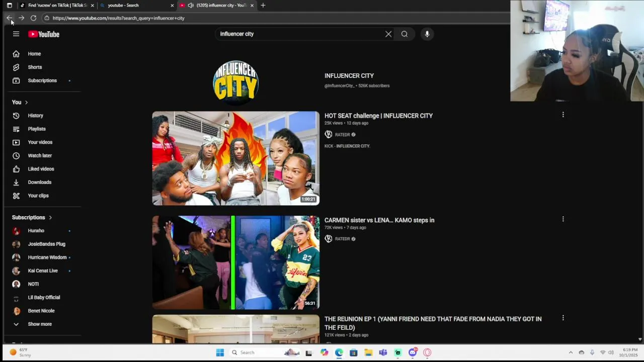Open THE REUNION EP 1 video title
The image size is (644, 362).
pos(433,323)
